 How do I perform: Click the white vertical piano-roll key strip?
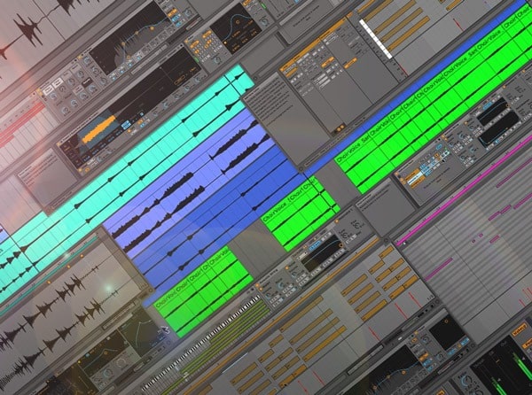click(x=376, y=39)
